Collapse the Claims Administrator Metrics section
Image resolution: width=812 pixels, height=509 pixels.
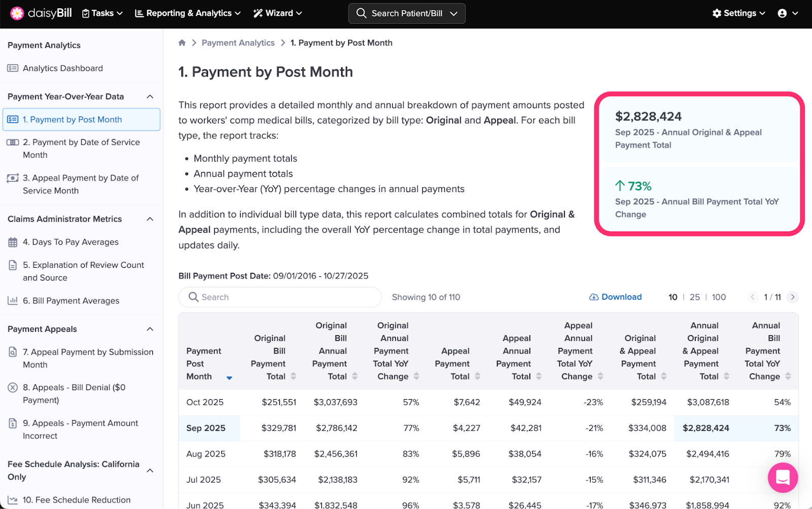click(150, 219)
